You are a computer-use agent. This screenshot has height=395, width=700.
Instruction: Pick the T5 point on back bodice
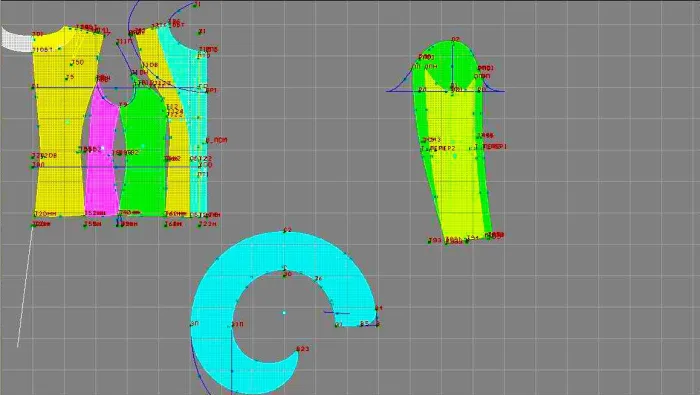point(70,77)
